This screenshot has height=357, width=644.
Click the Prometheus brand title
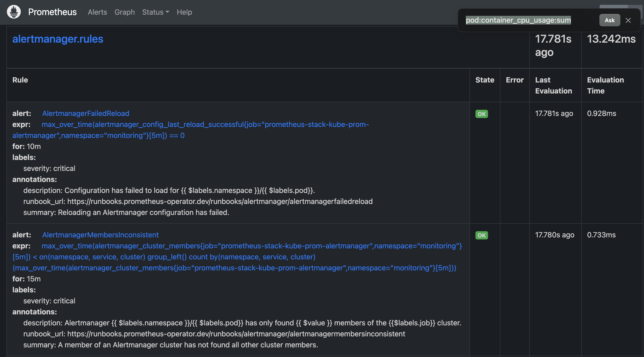click(52, 12)
